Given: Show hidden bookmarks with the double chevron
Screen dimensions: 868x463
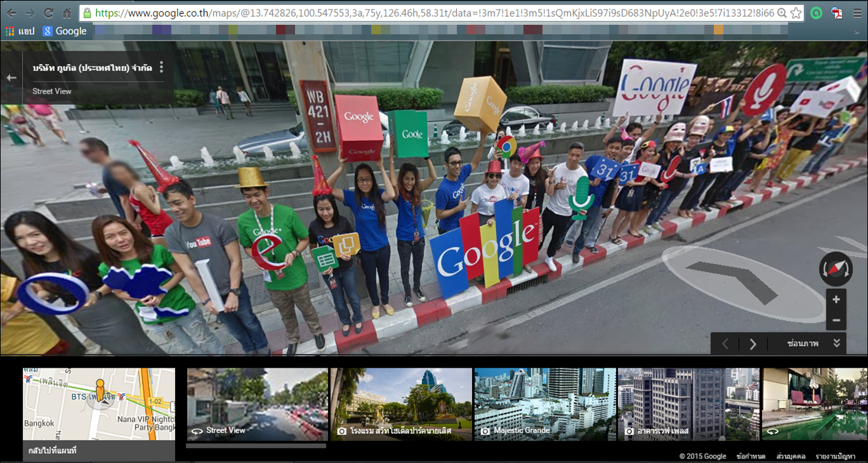Looking at the screenshot, I should (x=857, y=31).
